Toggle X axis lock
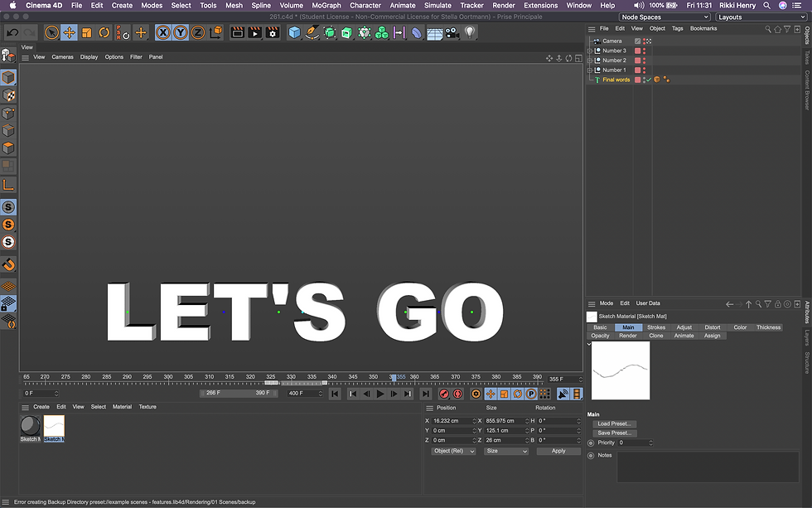 coord(163,32)
